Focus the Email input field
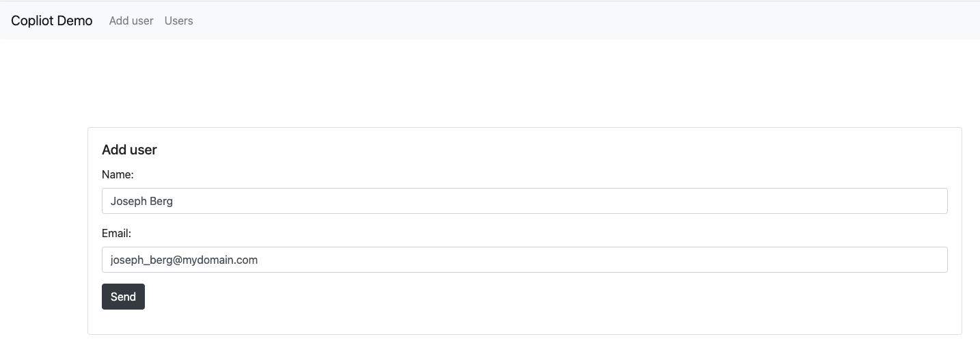 pyautogui.click(x=525, y=260)
